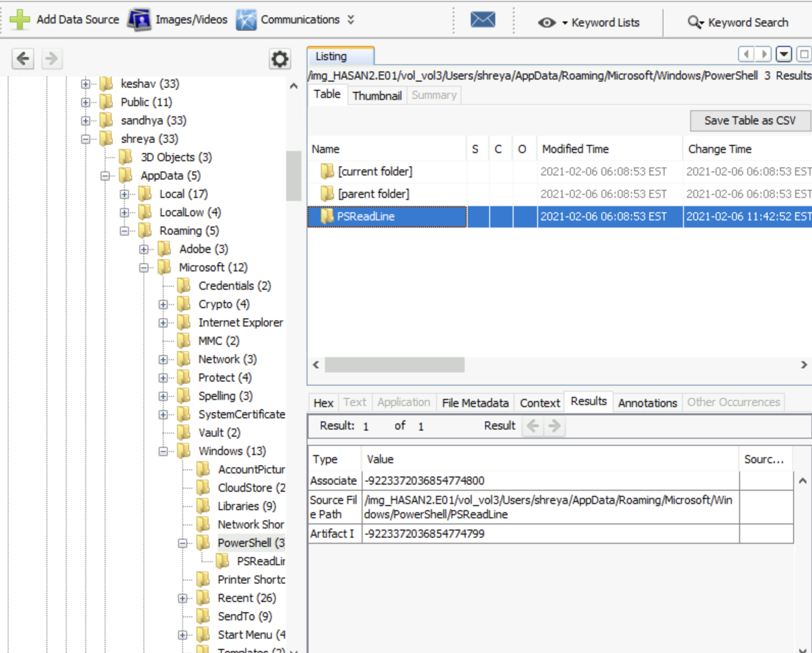Viewport: 812px width, 653px height.
Task: Click Save Table as CSV button
Action: coord(750,120)
